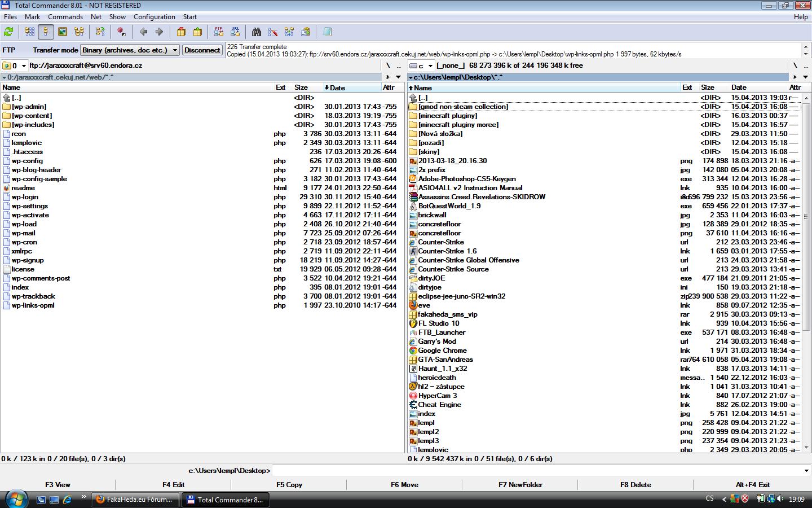Go back with the left arrow icon
Screen dimensions: 812x508
click(143, 32)
